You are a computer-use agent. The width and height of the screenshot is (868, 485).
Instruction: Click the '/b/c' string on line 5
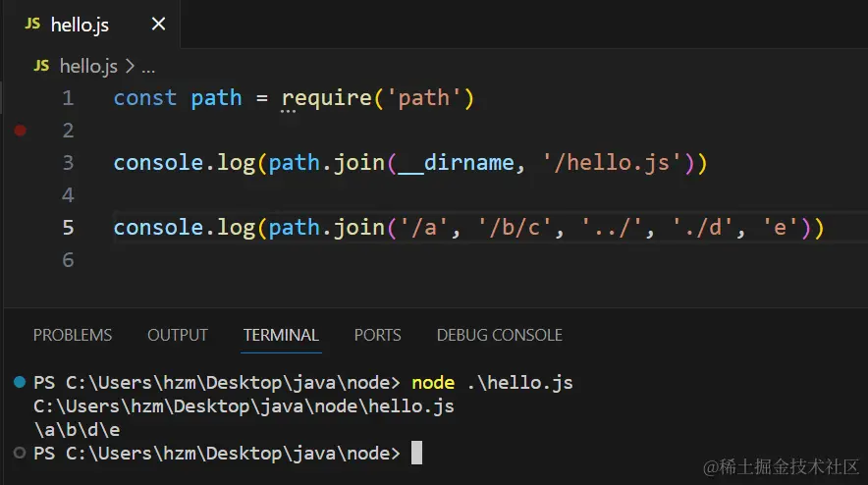[x=515, y=228]
